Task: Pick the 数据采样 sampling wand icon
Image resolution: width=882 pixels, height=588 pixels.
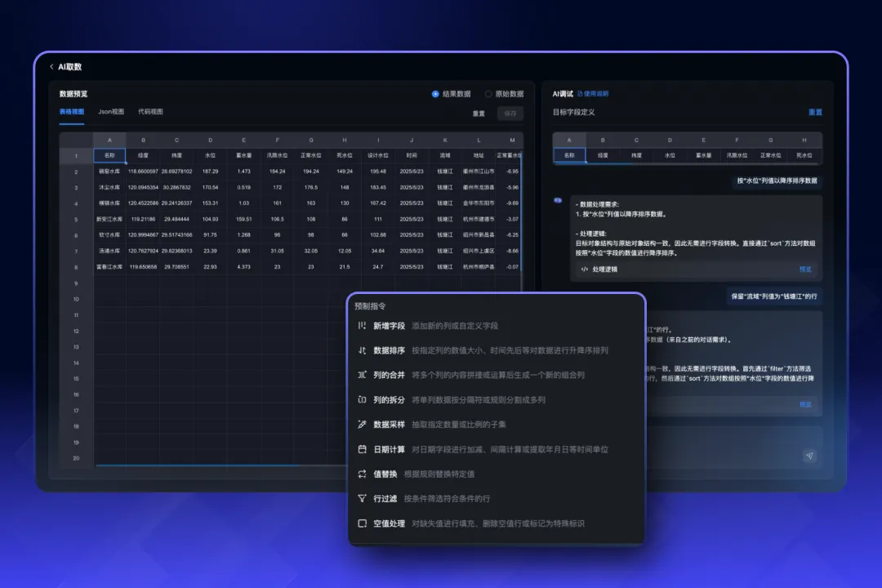Action: point(363,425)
